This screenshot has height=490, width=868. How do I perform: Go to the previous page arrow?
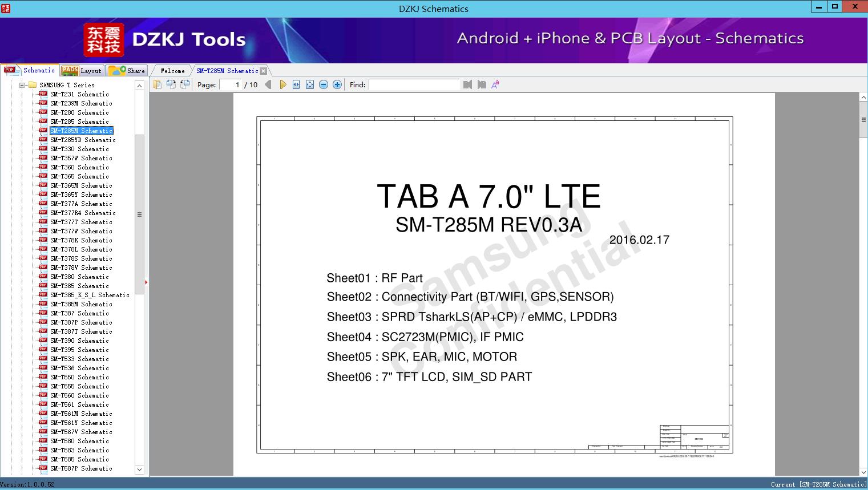268,84
